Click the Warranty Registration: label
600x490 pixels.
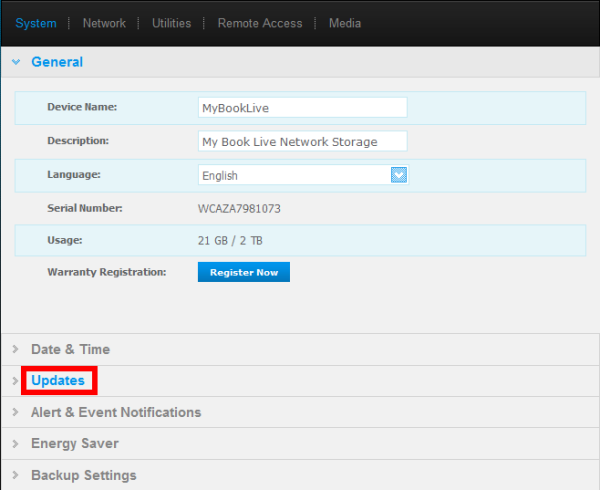tap(107, 272)
